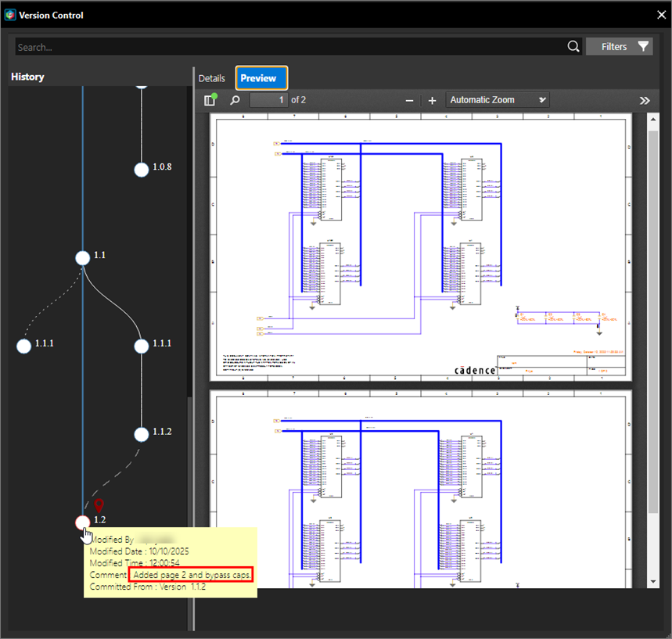Select version node 1.1.2
This screenshot has width=672, height=639.
pos(141,434)
